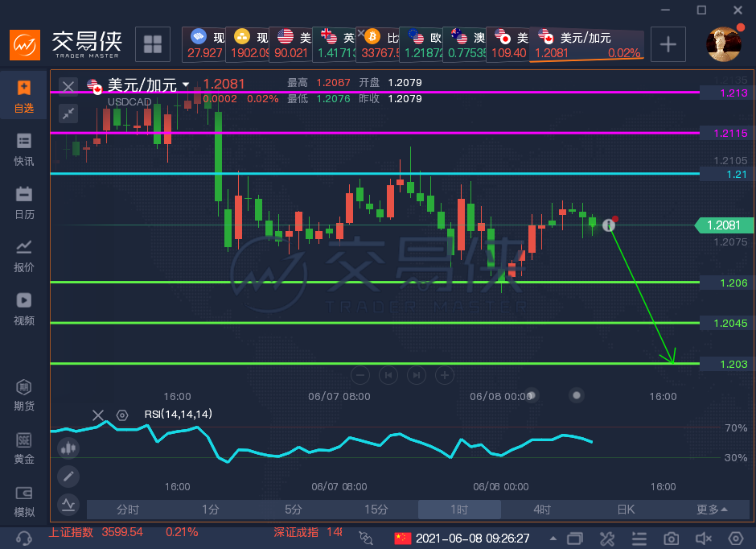Add new symbol tab with plus button
The image size is (756, 549).
668,44
